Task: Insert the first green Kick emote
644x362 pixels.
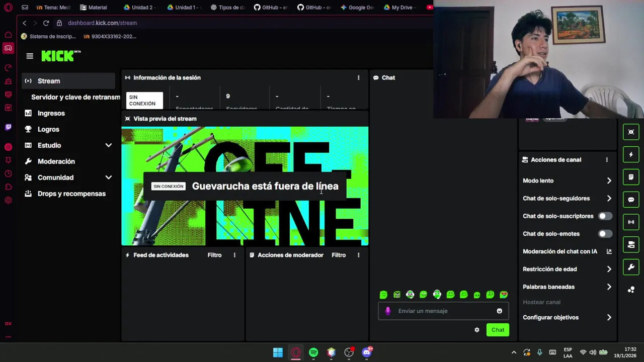Action: tap(383, 295)
